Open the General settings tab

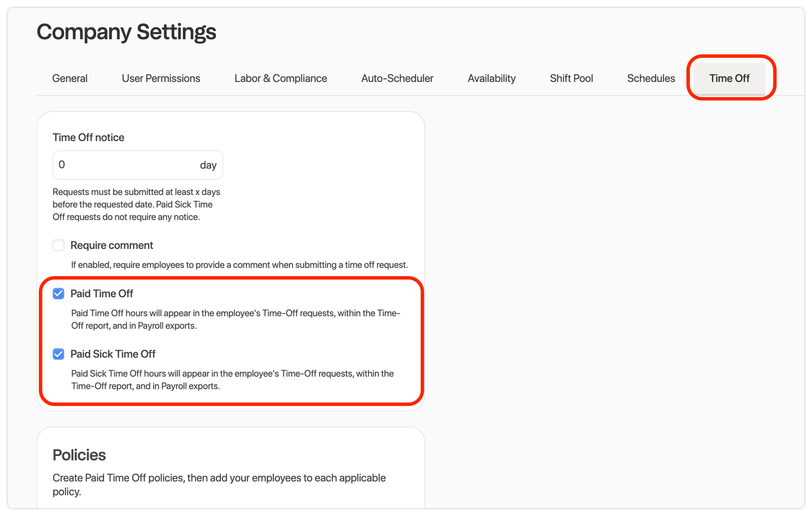[69, 79]
